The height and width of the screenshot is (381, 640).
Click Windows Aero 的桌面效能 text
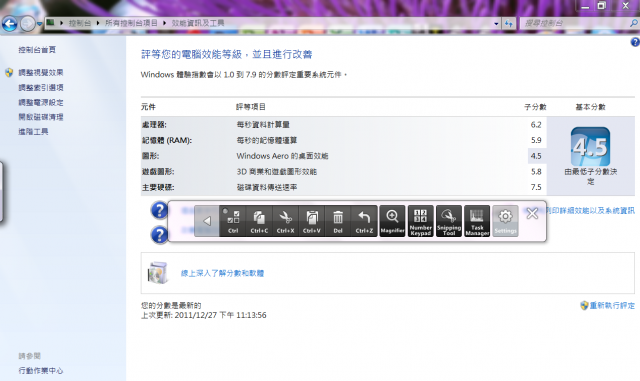[x=282, y=156]
